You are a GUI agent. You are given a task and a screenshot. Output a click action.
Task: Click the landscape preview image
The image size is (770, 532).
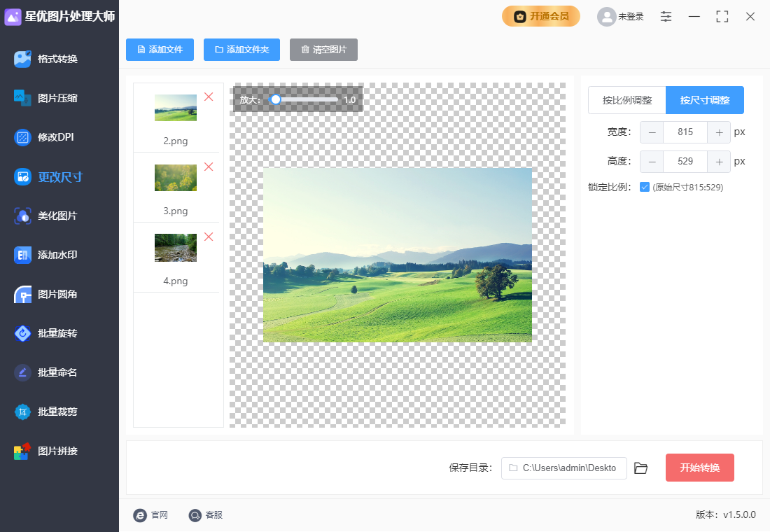point(398,255)
